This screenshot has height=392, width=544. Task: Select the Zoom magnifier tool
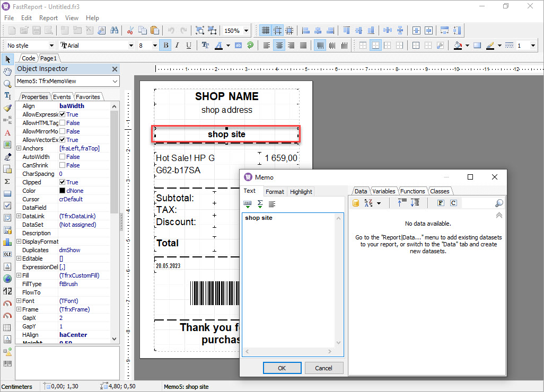pos(7,84)
